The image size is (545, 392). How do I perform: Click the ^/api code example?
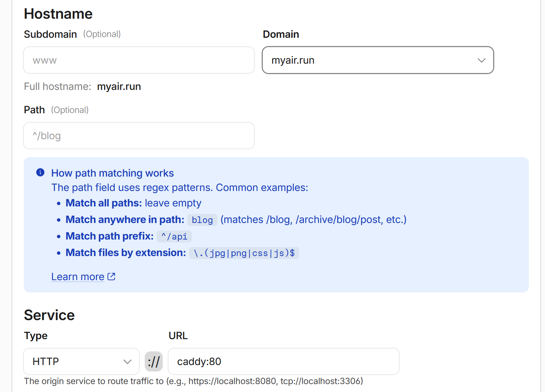tap(174, 236)
